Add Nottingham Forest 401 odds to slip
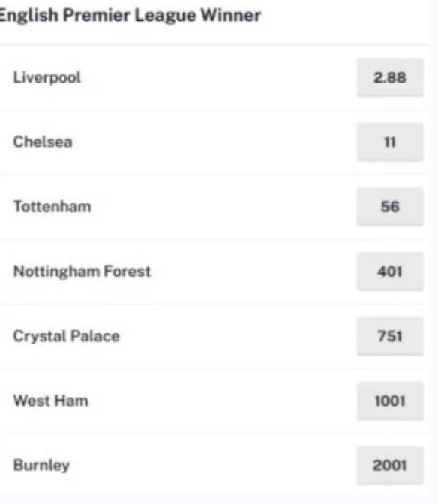Screen dimensions: 438x504 tap(390, 271)
